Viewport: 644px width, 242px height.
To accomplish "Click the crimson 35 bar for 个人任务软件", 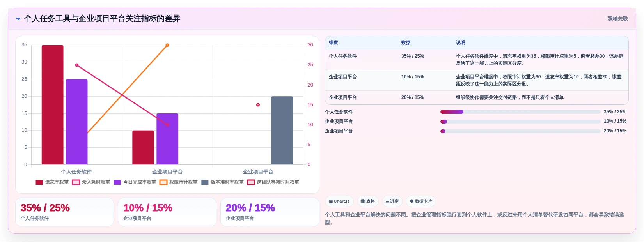I will pyautogui.click(x=53, y=105).
